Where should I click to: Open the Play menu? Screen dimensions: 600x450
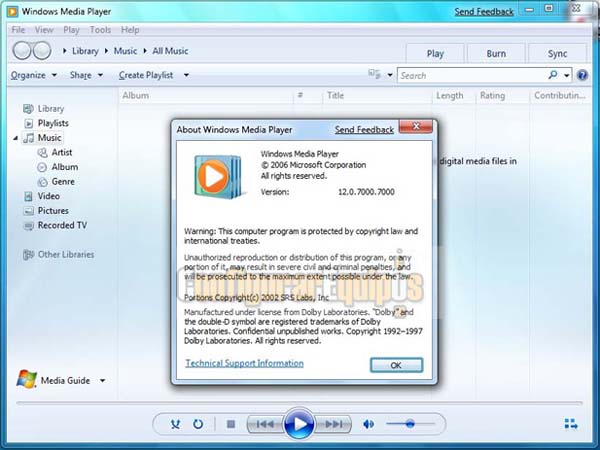pyautogui.click(x=71, y=30)
